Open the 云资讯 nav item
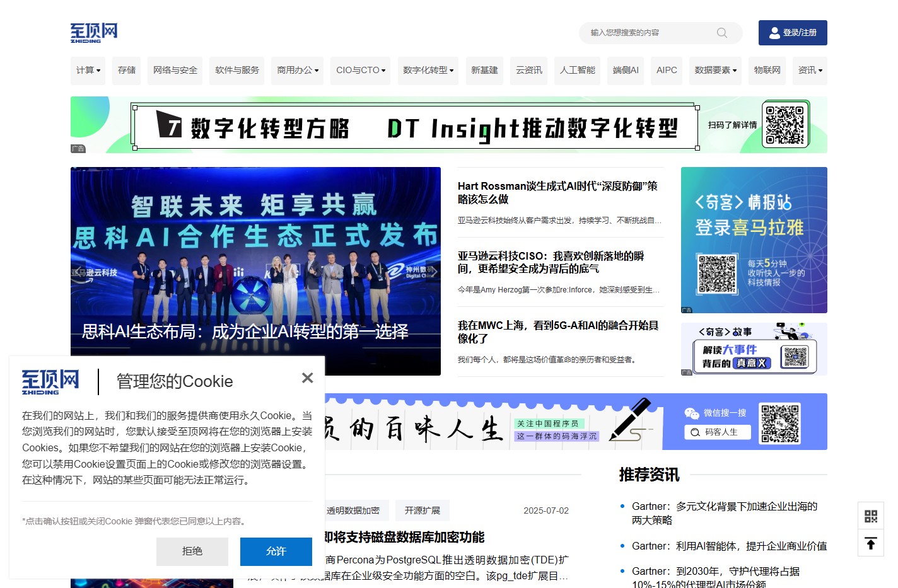The height and width of the screenshot is (588, 898). (x=529, y=71)
